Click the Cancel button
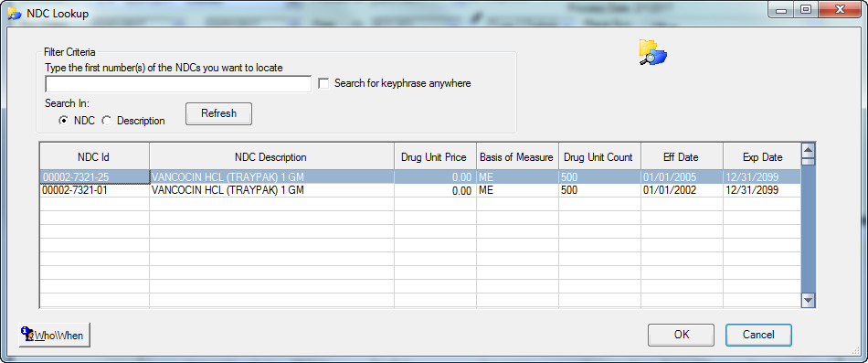This screenshot has height=363, width=868. [758, 335]
